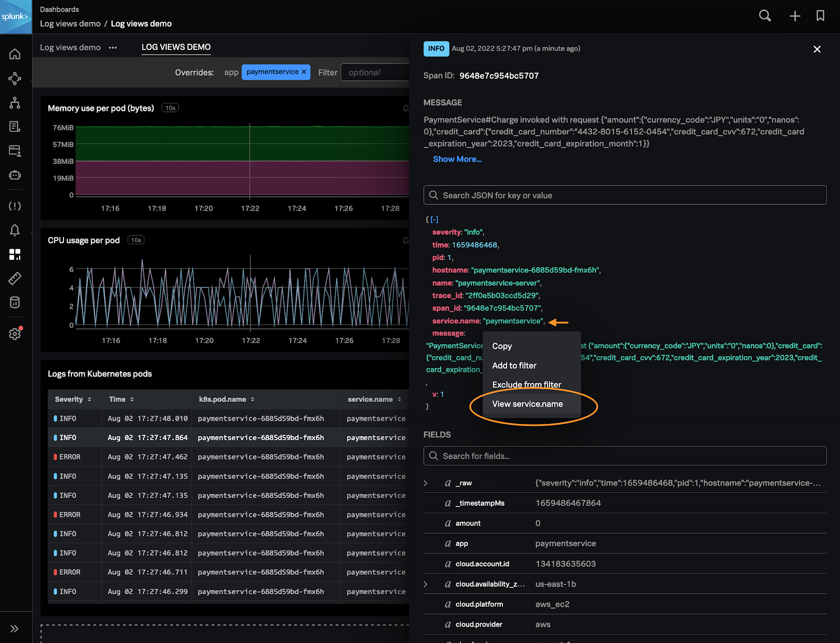Open the alerts bell icon
Viewport: 840px width, 643px height.
point(15,230)
